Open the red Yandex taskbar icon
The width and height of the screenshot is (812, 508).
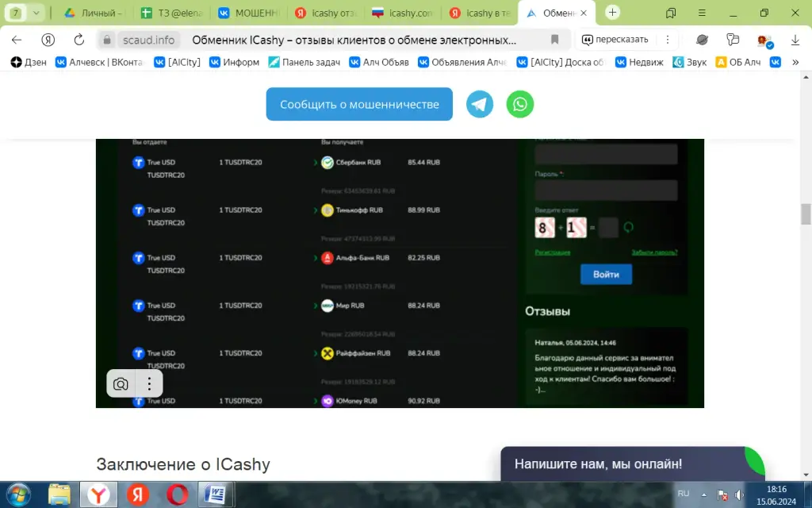[x=138, y=495]
